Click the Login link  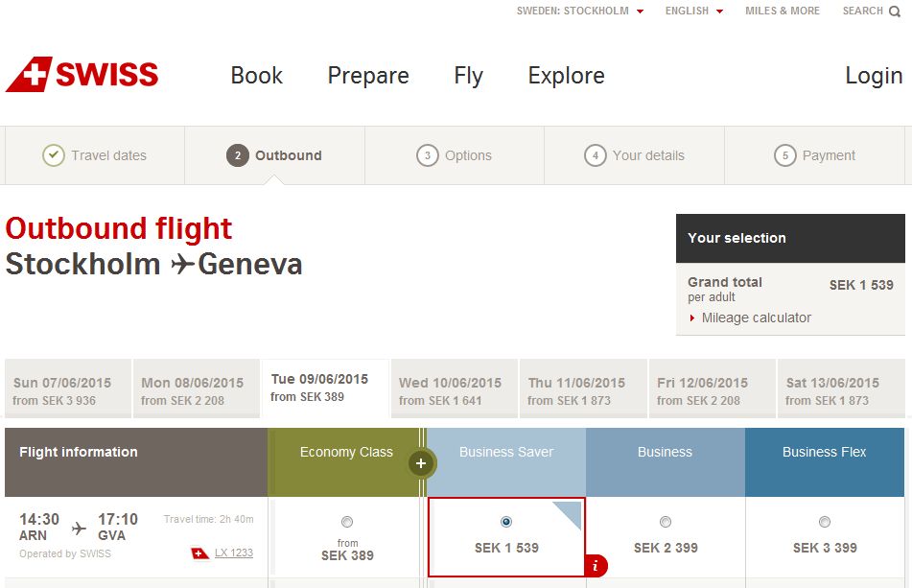pyautogui.click(x=874, y=76)
